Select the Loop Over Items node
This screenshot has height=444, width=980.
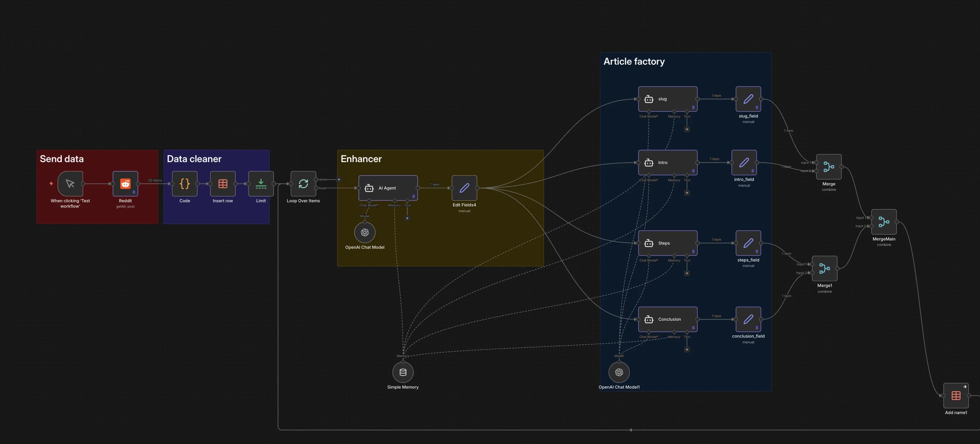tap(303, 184)
